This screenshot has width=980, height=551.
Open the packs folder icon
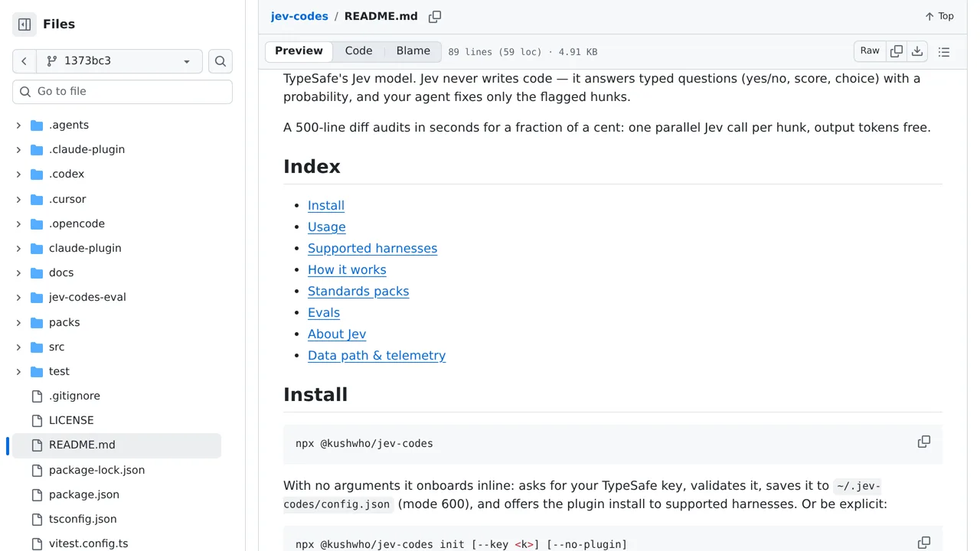(37, 323)
